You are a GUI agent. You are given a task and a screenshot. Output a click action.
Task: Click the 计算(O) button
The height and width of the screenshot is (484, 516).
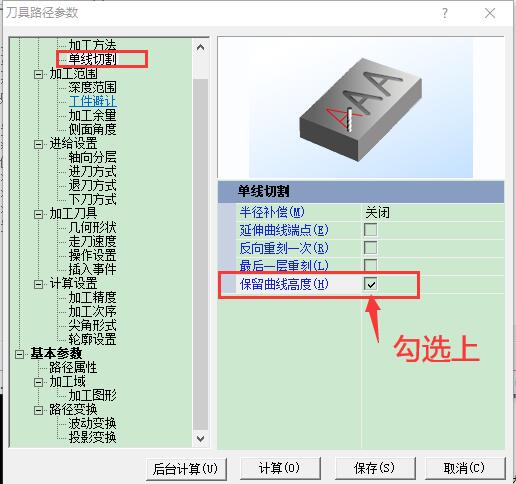coord(280,468)
